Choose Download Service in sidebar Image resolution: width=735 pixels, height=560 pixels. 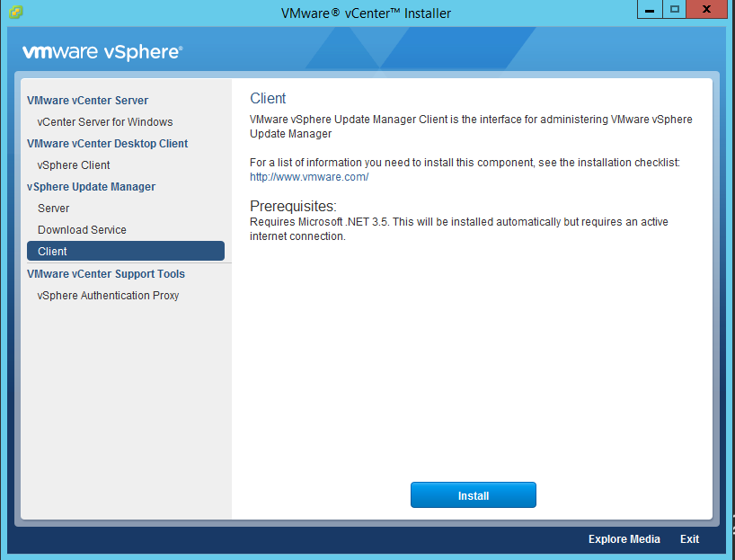tap(82, 230)
